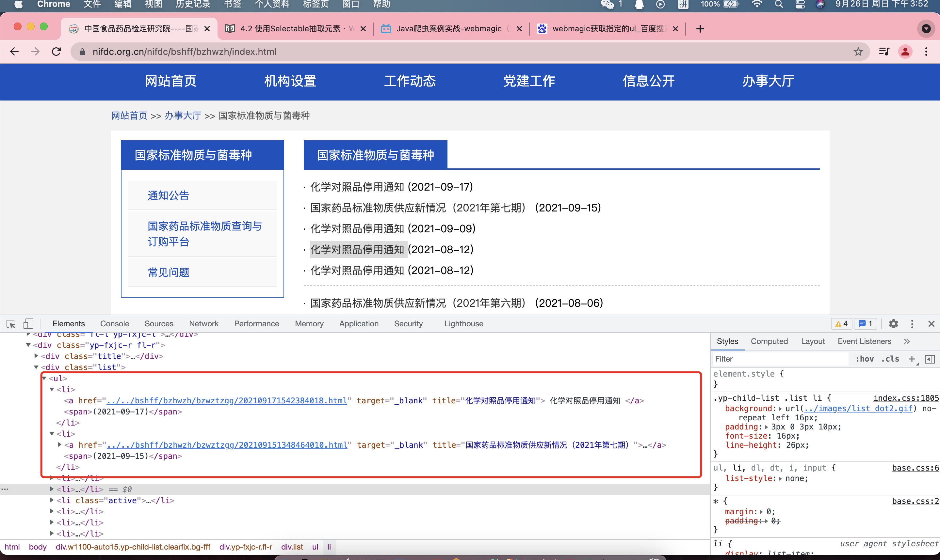
Task: Open the Network panel tab
Action: coord(203,324)
